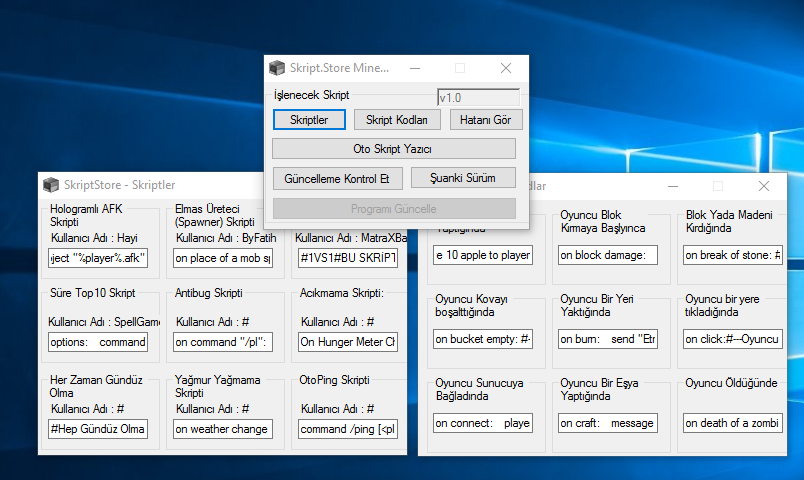804x480 pixels.
Task: Click 'Oyuncu Bir Yeri Yaktığında' label
Action: (597, 306)
